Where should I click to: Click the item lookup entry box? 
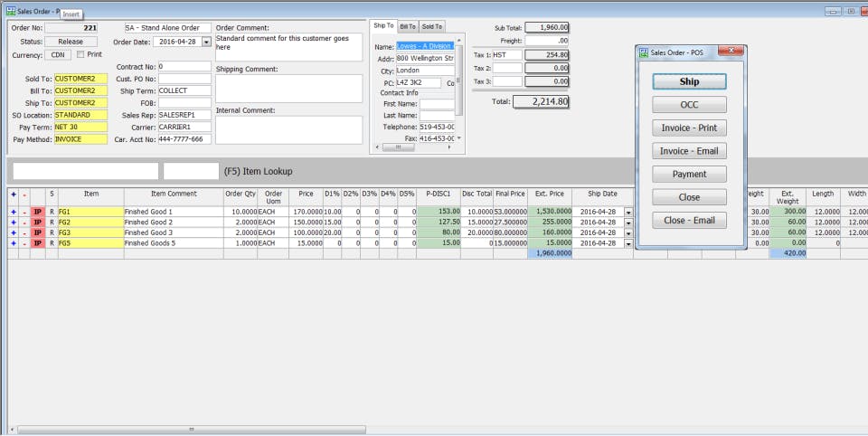[86, 171]
